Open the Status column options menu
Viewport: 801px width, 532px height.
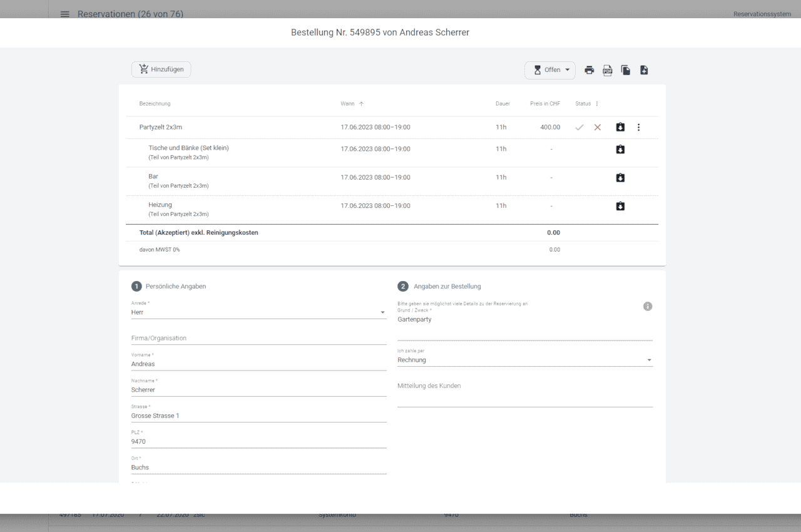[x=596, y=104]
